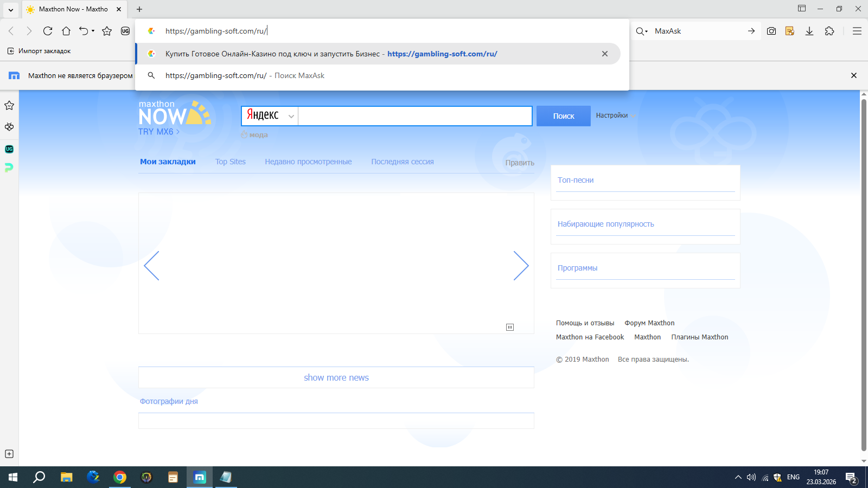Open the Набирающие популярность section

(x=606, y=224)
